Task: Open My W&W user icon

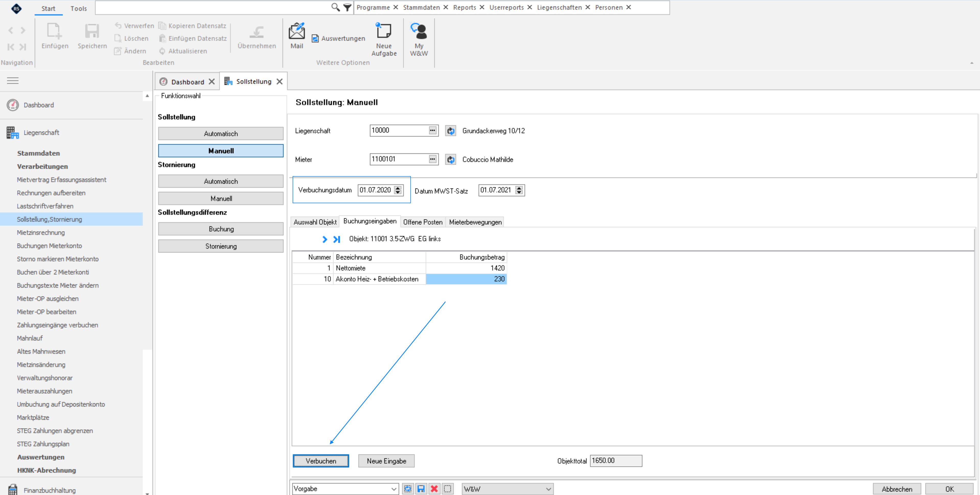Action: [x=419, y=40]
